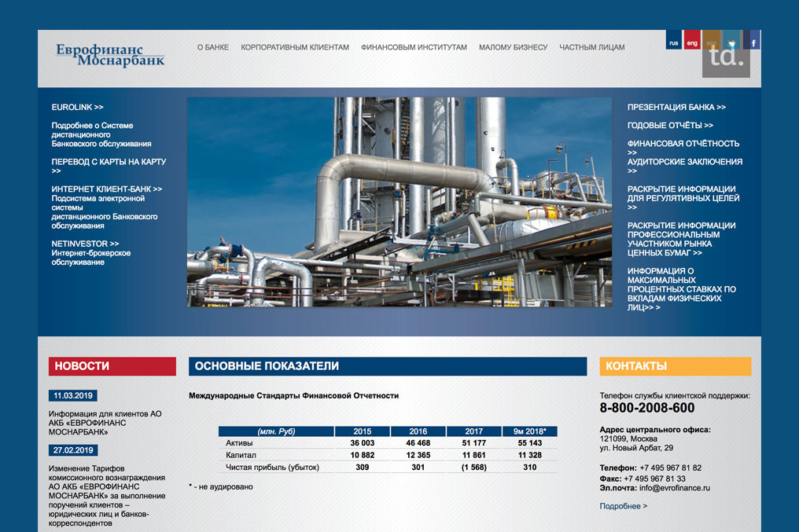
Task: Click table header 2016
Action: coord(418,431)
